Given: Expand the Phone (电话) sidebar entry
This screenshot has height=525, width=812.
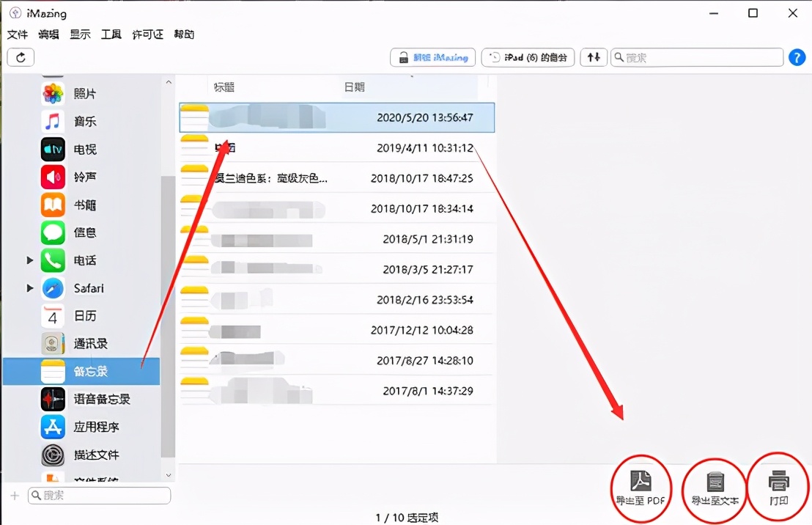Looking at the screenshot, I should 29,260.
